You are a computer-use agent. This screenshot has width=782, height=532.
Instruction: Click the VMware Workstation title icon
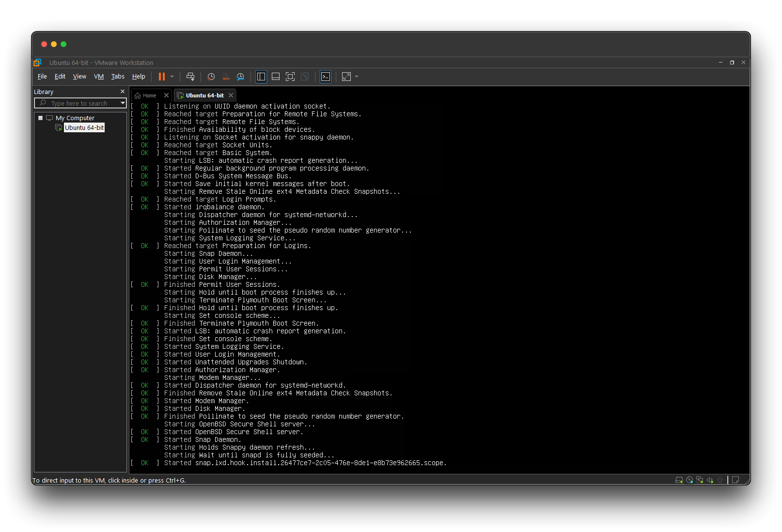pos(37,63)
